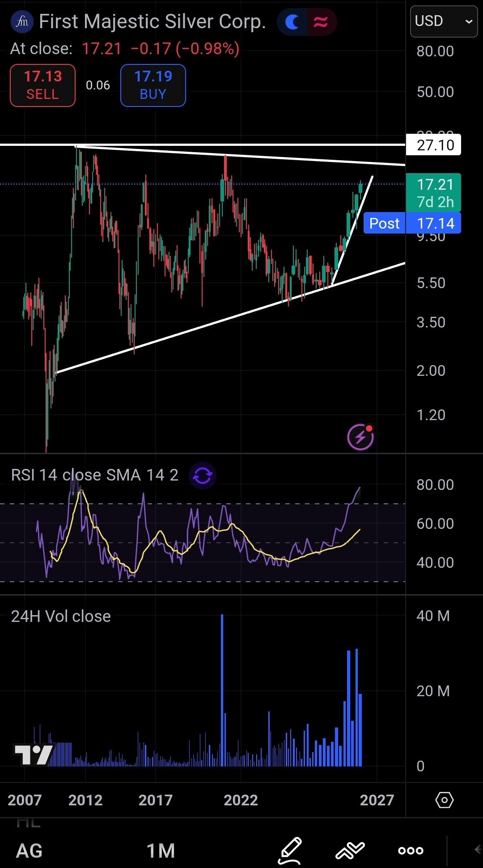The width and height of the screenshot is (483, 868).
Task: Open the AG symbol search selector
Action: click(x=30, y=851)
